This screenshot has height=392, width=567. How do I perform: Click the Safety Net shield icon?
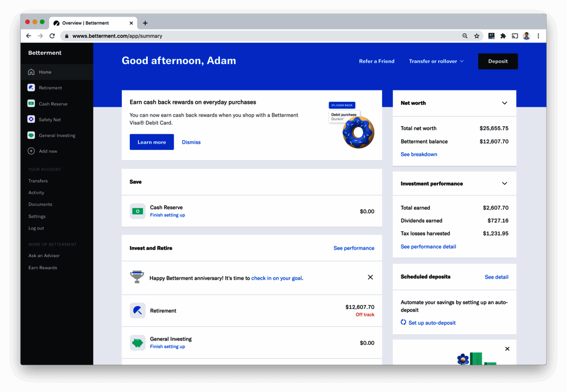tap(31, 119)
